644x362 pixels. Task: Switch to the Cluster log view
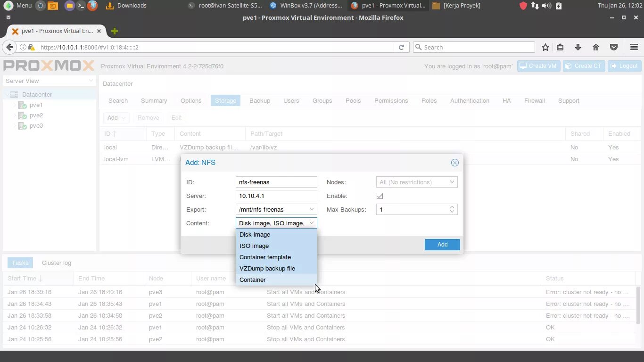point(56,263)
